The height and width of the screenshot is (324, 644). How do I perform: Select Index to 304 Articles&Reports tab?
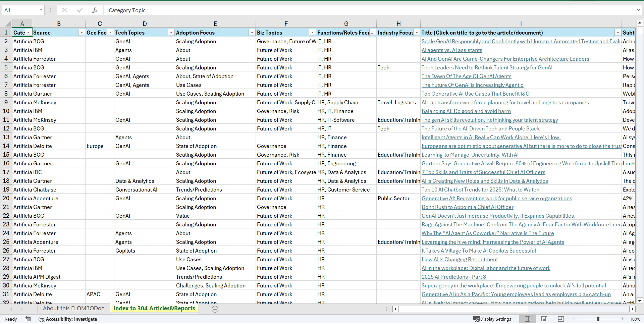coord(154,309)
